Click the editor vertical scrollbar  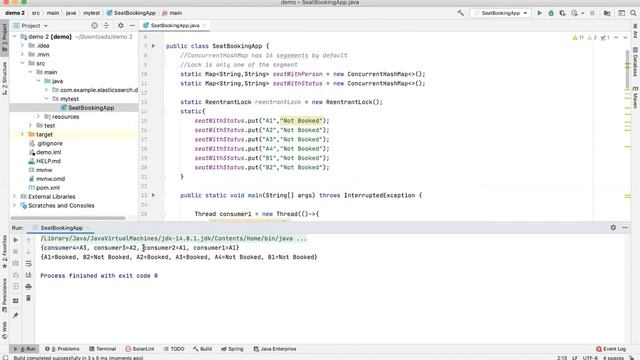point(628,69)
